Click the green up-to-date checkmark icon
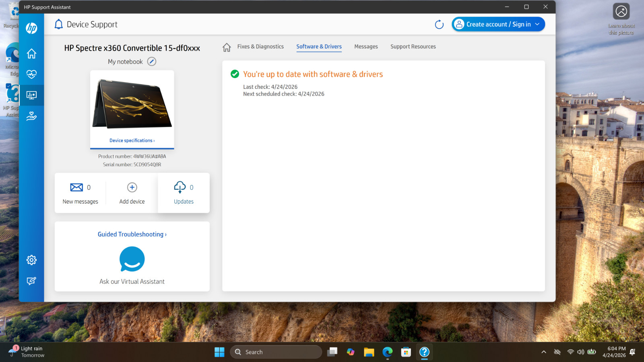Image resolution: width=644 pixels, height=362 pixels. (x=235, y=74)
